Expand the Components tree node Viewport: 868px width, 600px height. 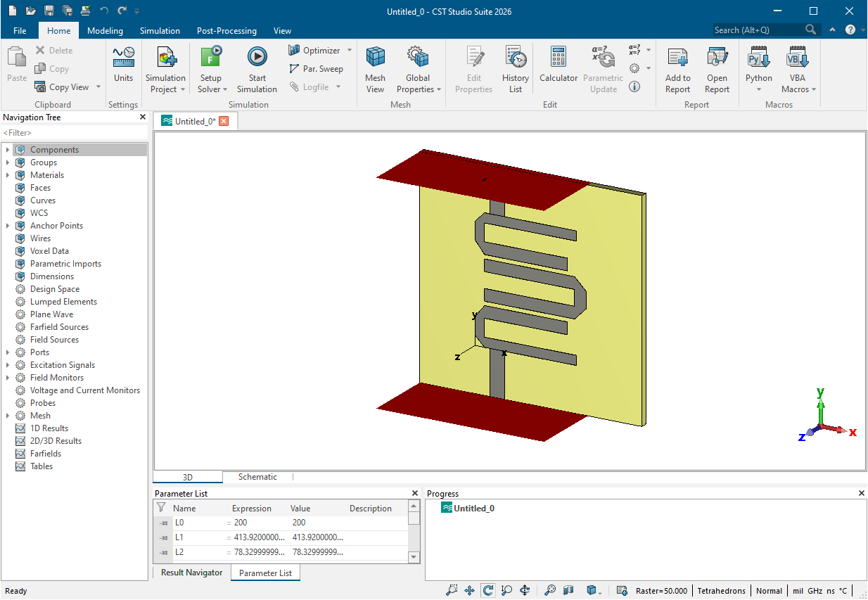click(8, 150)
